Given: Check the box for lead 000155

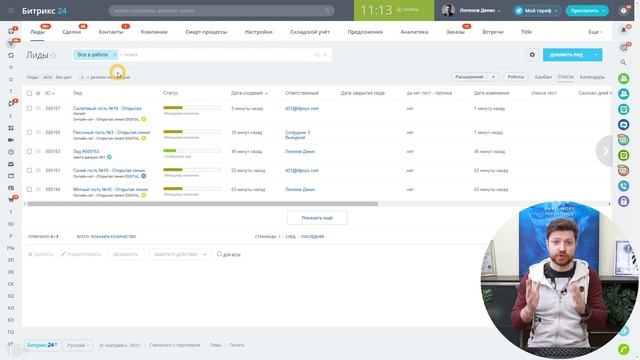Looking at the screenshot, I should point(29,133).
